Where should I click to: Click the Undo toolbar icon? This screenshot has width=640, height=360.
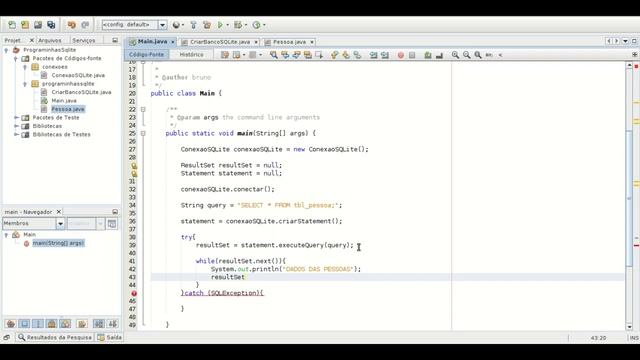click(x=71, y=25)
